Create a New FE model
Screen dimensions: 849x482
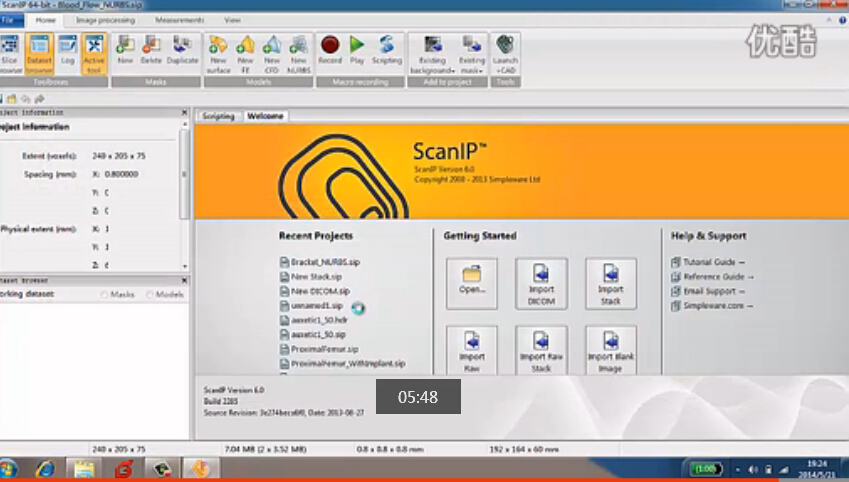tap(245, 54)
